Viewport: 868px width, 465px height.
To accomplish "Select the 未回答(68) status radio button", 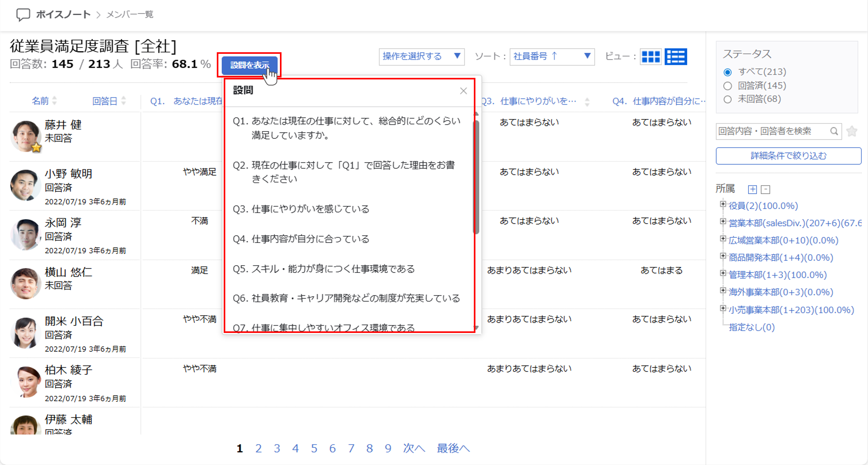I will coord(728,99).
